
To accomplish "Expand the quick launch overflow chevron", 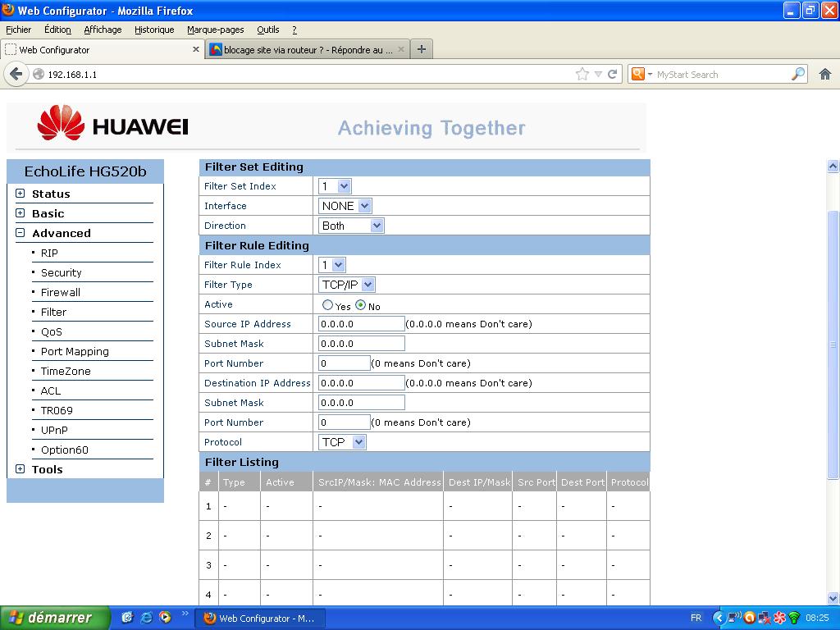I will coord(185,614).
